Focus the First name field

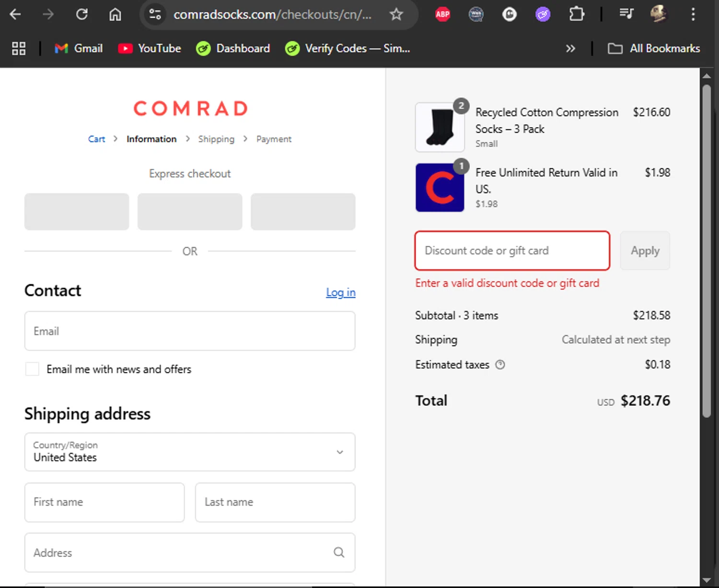point(104,502)
